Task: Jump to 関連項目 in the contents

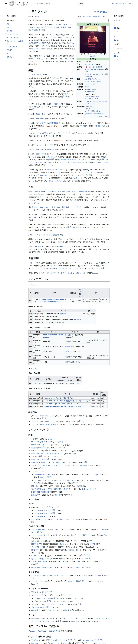Action: click(x=10, y=50)
